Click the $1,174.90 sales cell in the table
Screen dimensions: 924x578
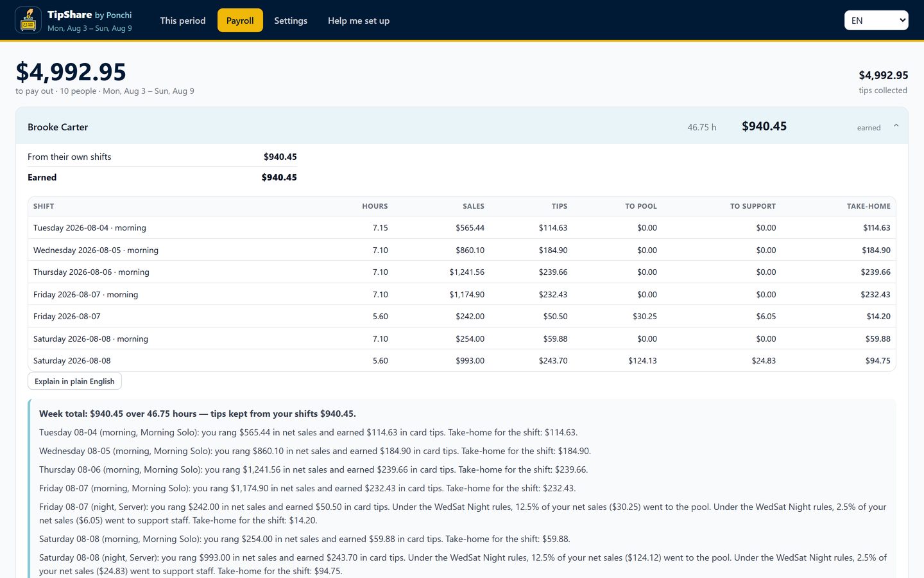[466, 295]
